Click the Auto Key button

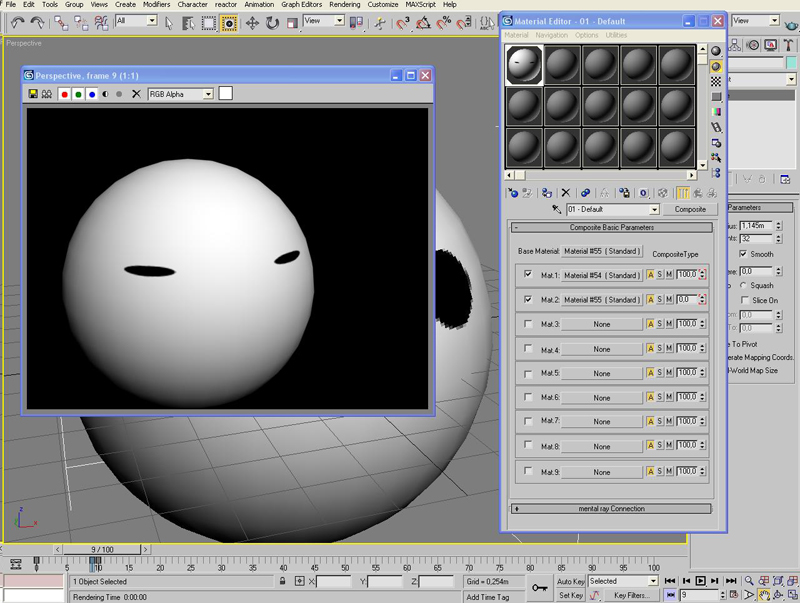570,581
